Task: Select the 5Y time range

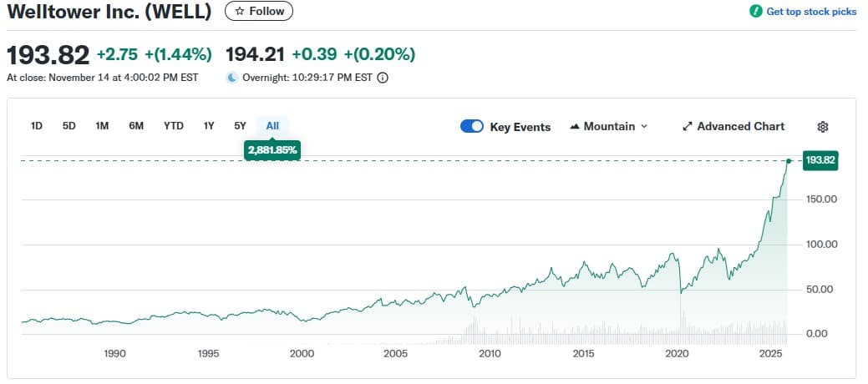Action: click(x=240, y=126)
